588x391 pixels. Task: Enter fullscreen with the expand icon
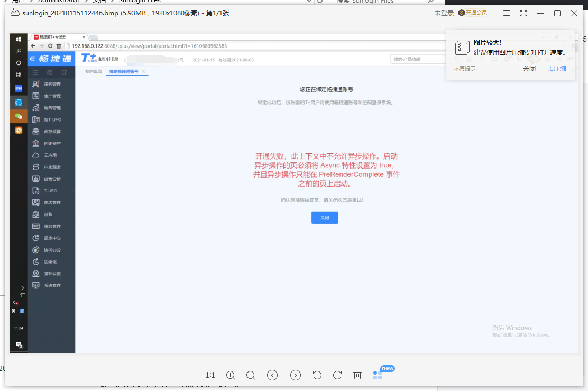pyautogui.click(x=523, y=13)
